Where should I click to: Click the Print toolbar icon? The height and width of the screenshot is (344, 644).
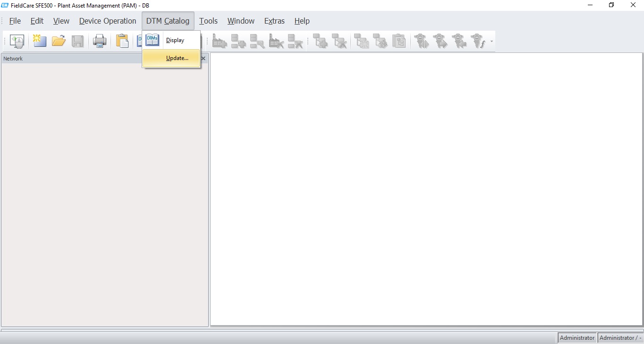(100, 41)
